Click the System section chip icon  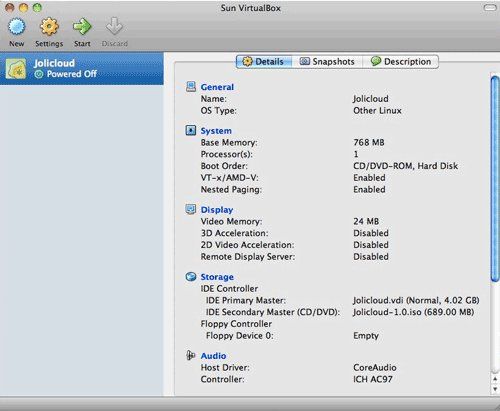pyautogui.click(x=191, y=130)
